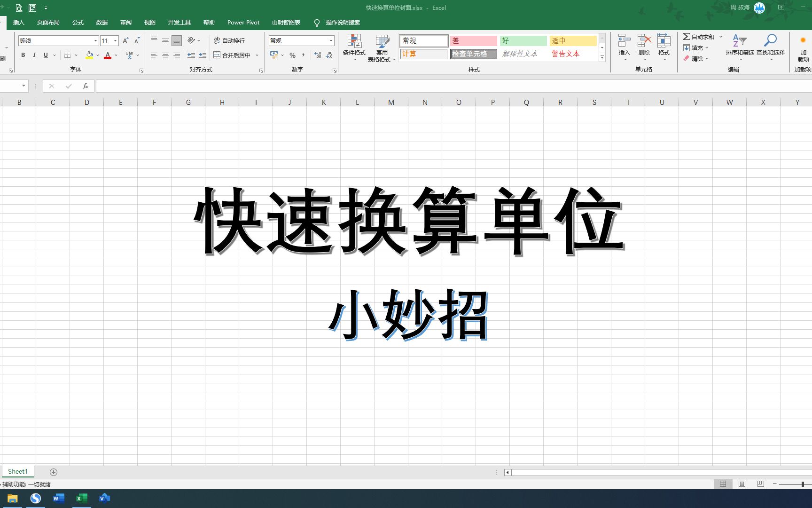The image size is (812, 508).
Task: Open the 常规 number format dropdown
Action: coord(331,41)
